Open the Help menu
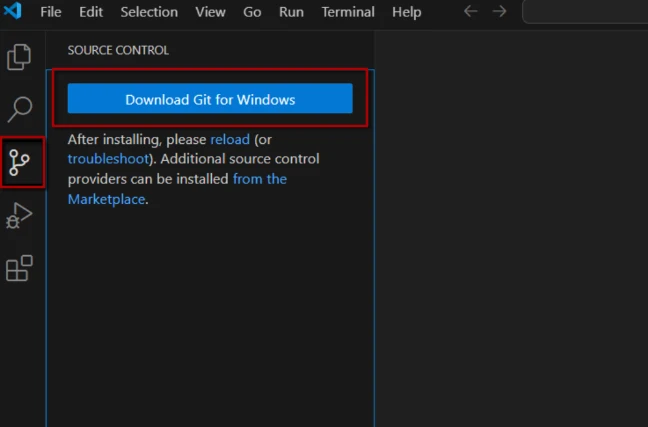This screenshot has height=427, width=648. tap(407, 13)
